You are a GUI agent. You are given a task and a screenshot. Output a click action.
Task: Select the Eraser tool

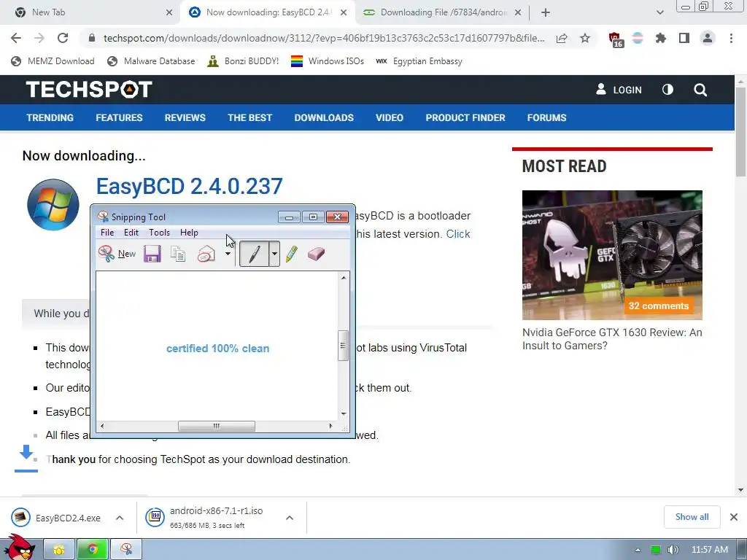pyautogui.click(x=317, y=254)
